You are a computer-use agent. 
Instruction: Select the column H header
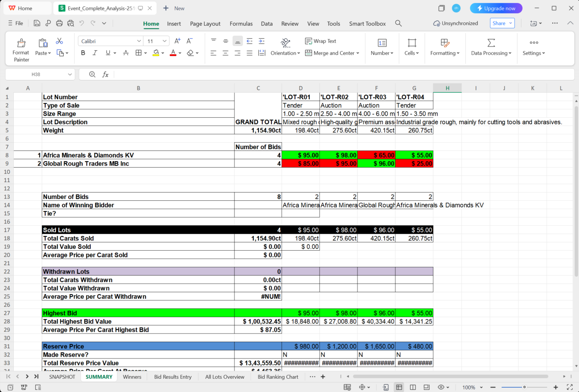click(447, 88)
